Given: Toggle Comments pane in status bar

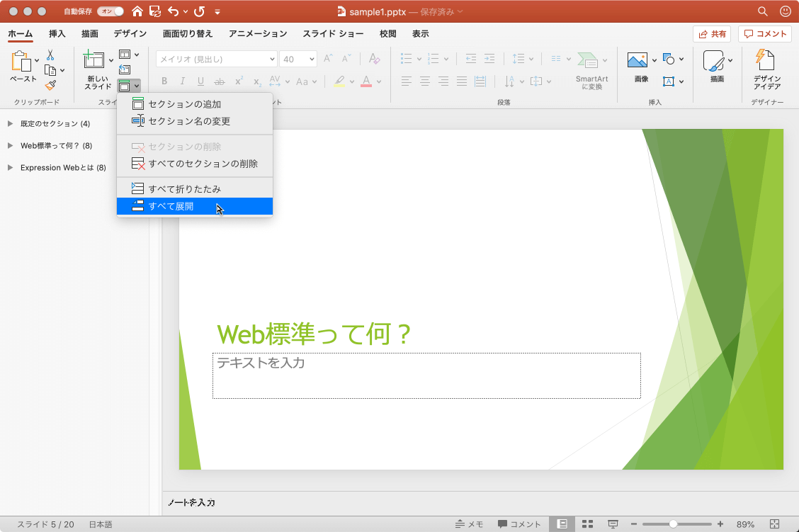Looking at the screenshot, I should pos(518,523).
